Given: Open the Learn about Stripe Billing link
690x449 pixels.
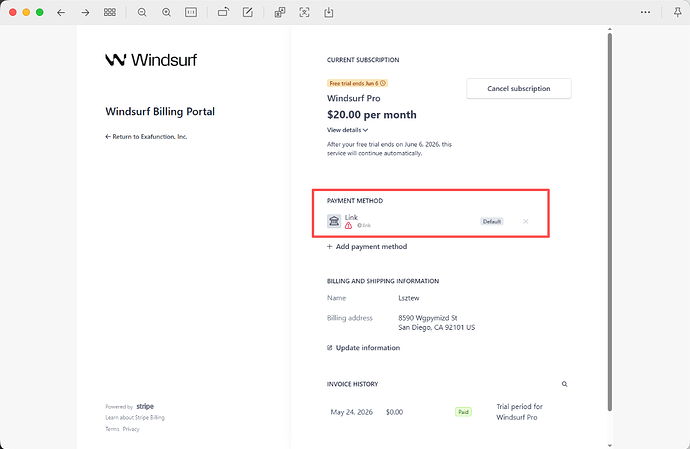Looking at the screenshot, I should click(x=135, y=417).
